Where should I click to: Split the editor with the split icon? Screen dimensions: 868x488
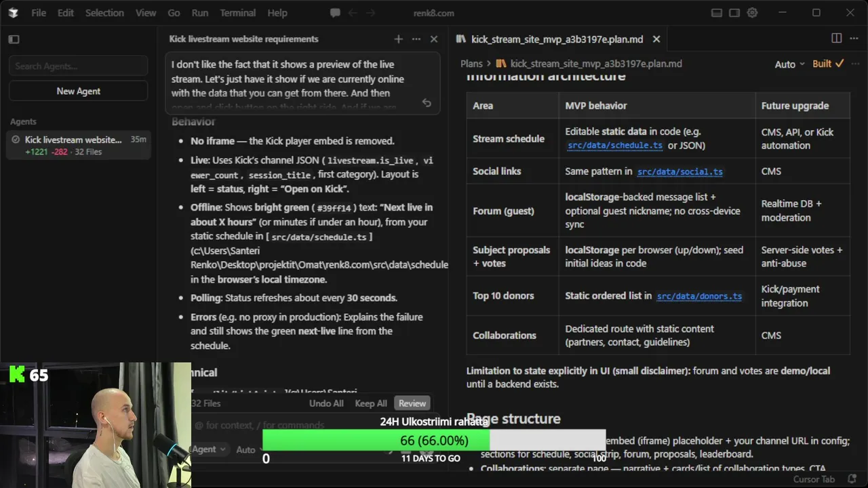point(837,39)
